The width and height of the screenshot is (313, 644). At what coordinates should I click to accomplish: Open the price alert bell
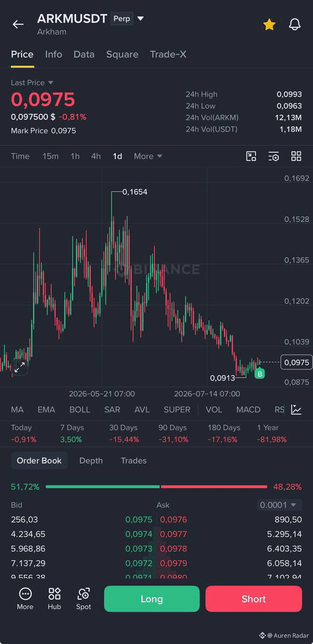(x=295, y=24)
